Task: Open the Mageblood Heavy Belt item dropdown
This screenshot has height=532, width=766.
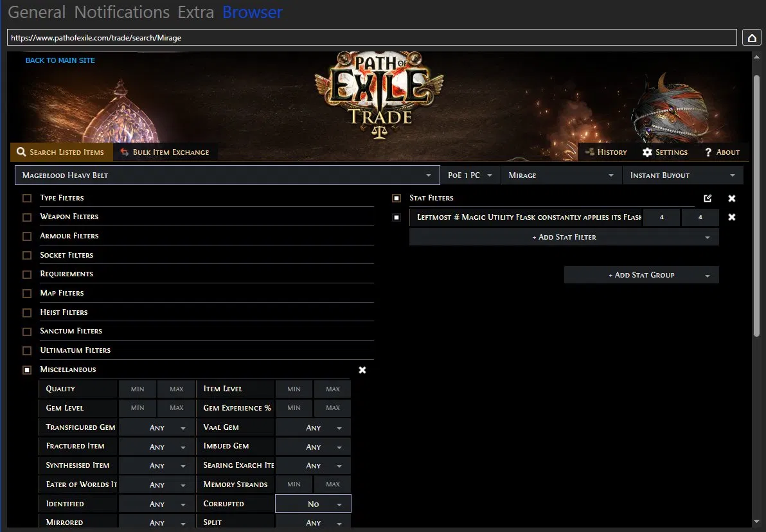Action: 227,175
